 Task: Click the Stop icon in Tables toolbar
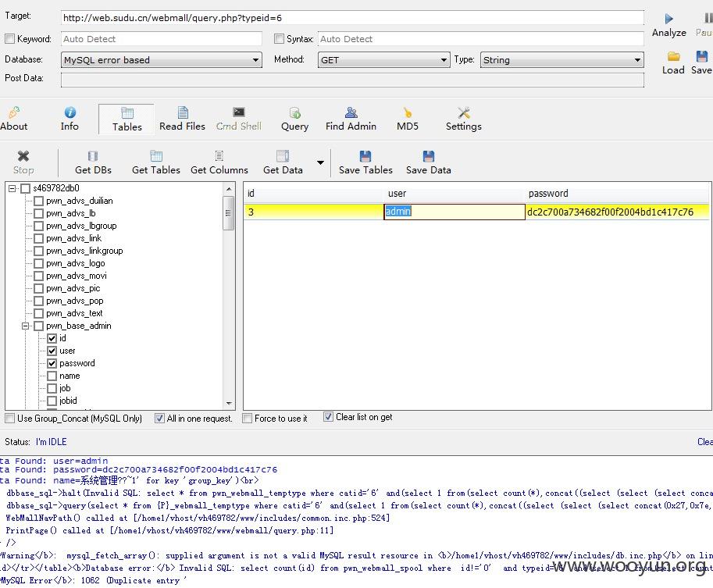pos(23,156)
